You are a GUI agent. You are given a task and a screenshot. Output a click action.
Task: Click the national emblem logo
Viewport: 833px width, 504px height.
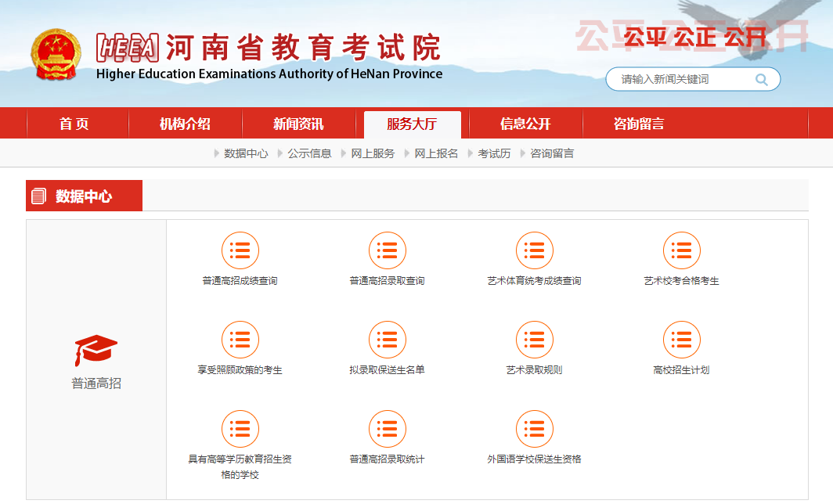click(x=56, y=55)
